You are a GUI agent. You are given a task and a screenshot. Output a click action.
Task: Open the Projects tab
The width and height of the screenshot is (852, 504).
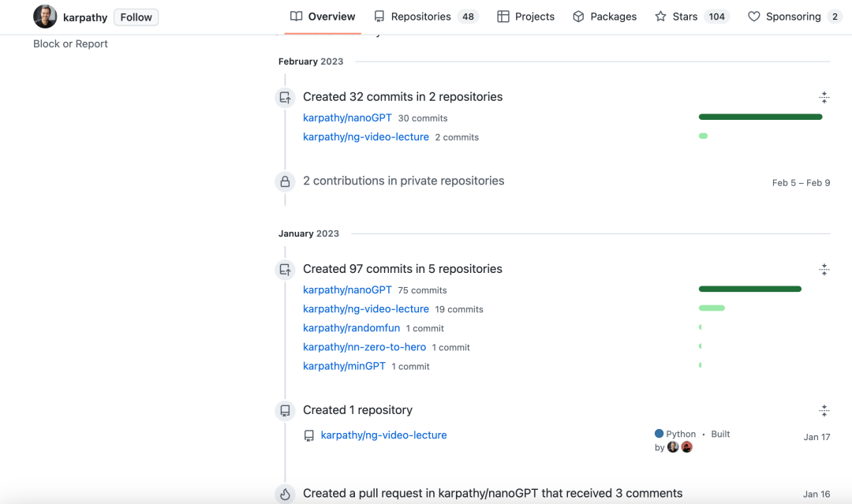click(525, 17)
